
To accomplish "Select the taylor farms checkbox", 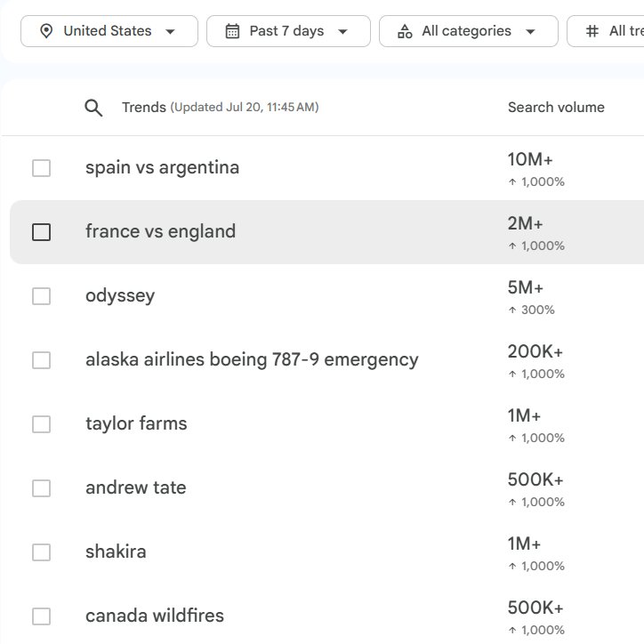I will pos(42,424).
